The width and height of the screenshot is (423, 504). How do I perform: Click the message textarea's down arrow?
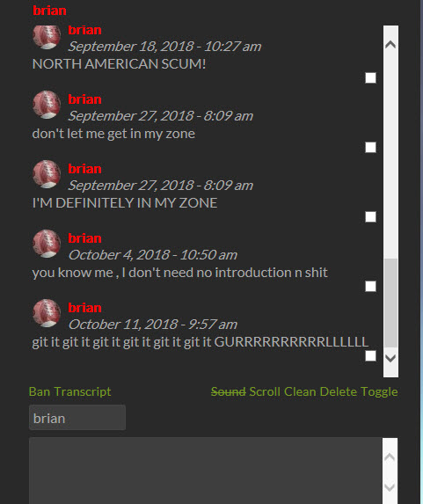[x=390, y=487]
